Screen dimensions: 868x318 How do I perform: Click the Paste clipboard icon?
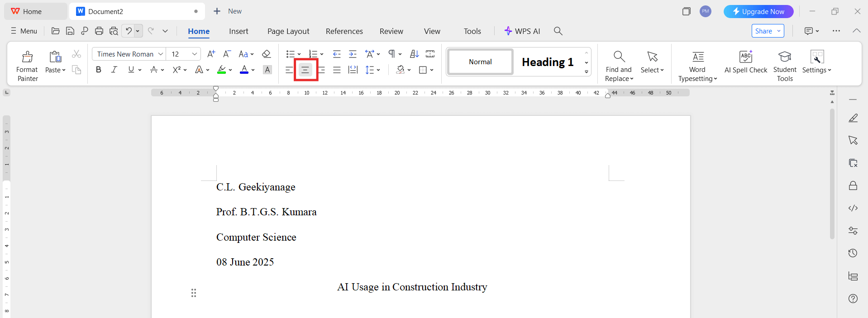click(55, 57)
